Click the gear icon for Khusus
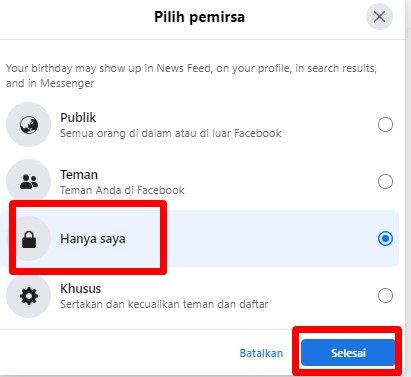 point(29,296)
